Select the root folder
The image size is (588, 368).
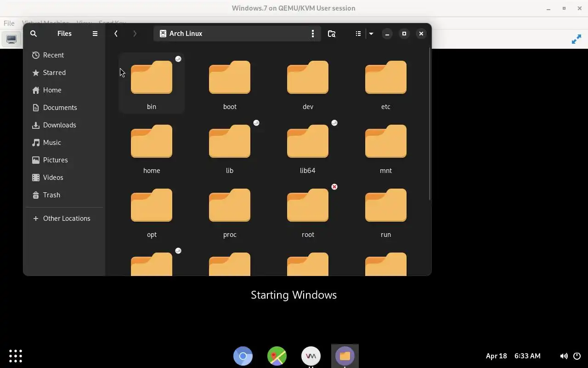pyautogui.click(x=308, y=211)
